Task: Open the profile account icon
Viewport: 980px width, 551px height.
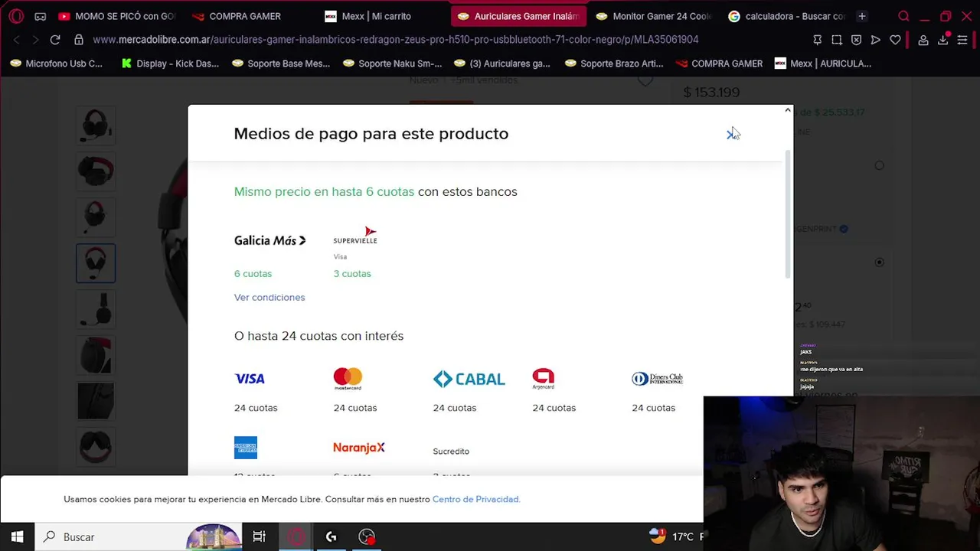Action: click(x=923, y=40)
